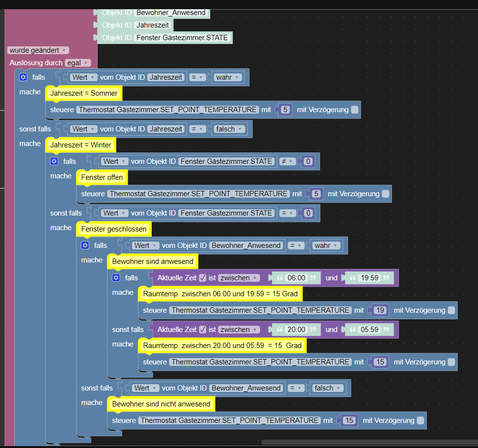Open = operator dropdown in the Bewohner_Anwesend = wahr condition
This screenshot has width=478, height=448.
pos(296,246)
